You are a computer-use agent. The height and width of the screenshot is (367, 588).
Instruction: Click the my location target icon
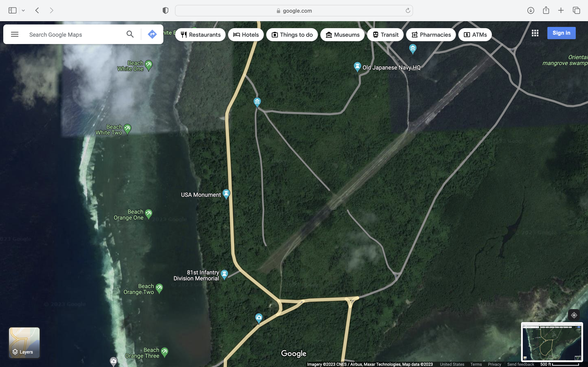click(x=574, y=315)
